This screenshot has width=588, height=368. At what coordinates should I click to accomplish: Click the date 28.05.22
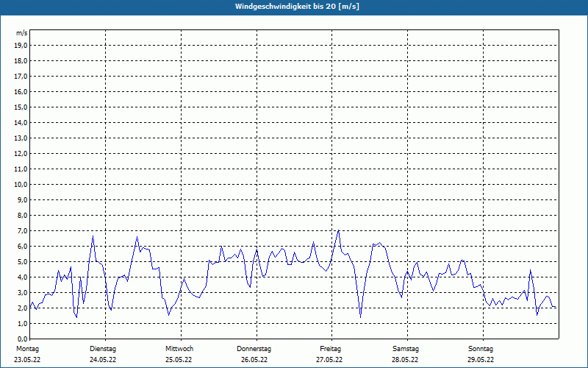tap(406, 360)
